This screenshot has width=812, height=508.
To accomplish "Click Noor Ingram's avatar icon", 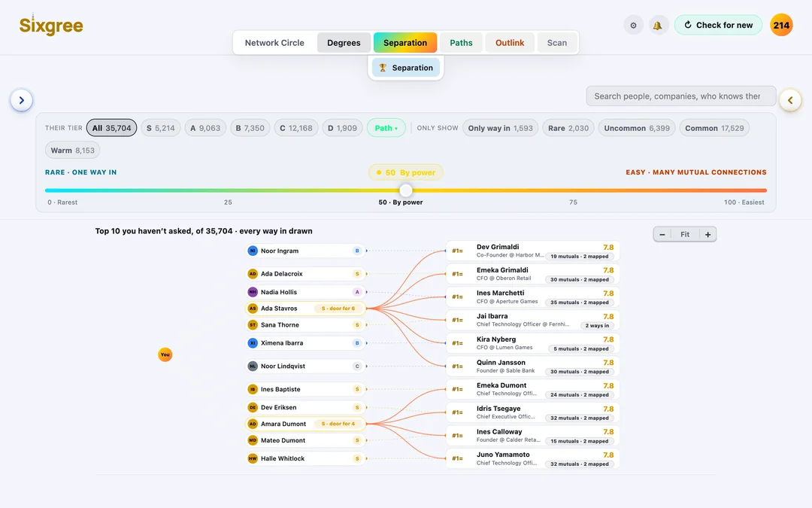I will tap(252, 251).
